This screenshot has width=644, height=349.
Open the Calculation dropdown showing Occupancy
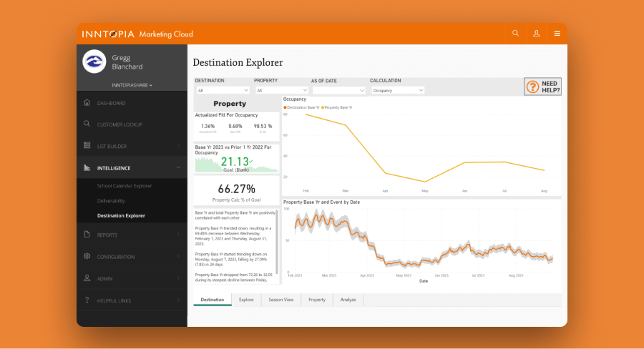pos(397,91)
